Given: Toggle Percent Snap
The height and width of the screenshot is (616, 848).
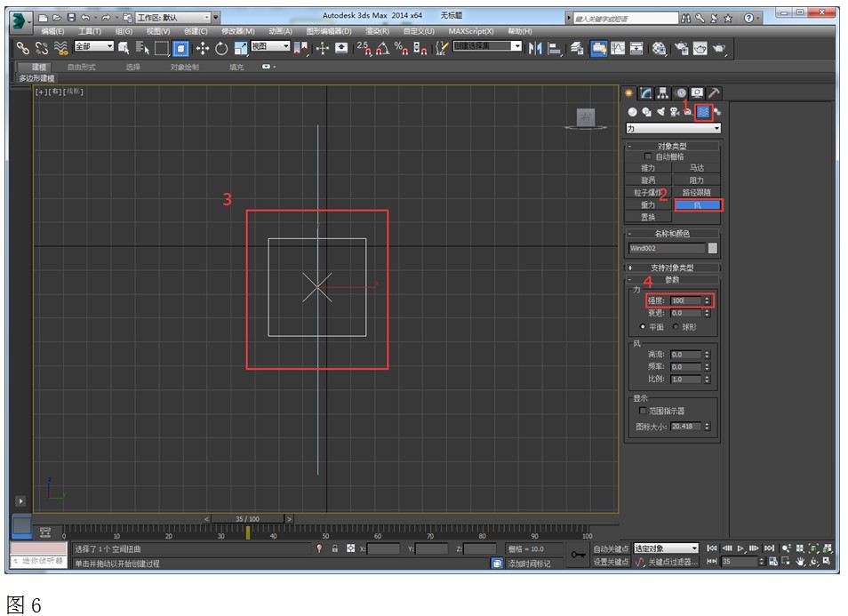Looking at the screenshot, I should [x=401, y=48].
